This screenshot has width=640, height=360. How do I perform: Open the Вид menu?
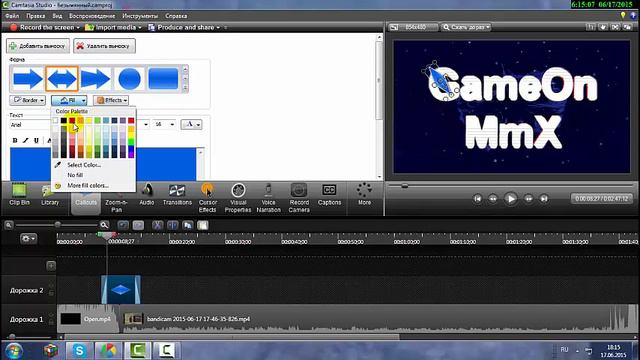(x=57, y=16)
